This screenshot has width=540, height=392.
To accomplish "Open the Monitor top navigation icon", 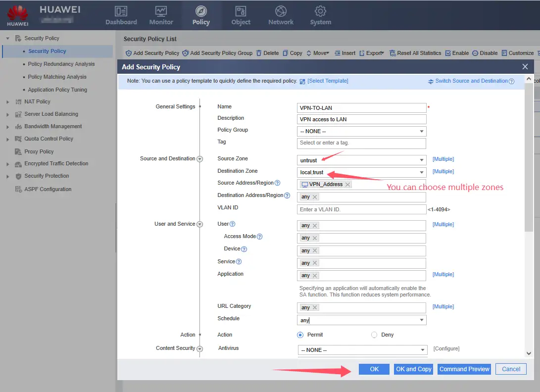I will tap(161, 11).
